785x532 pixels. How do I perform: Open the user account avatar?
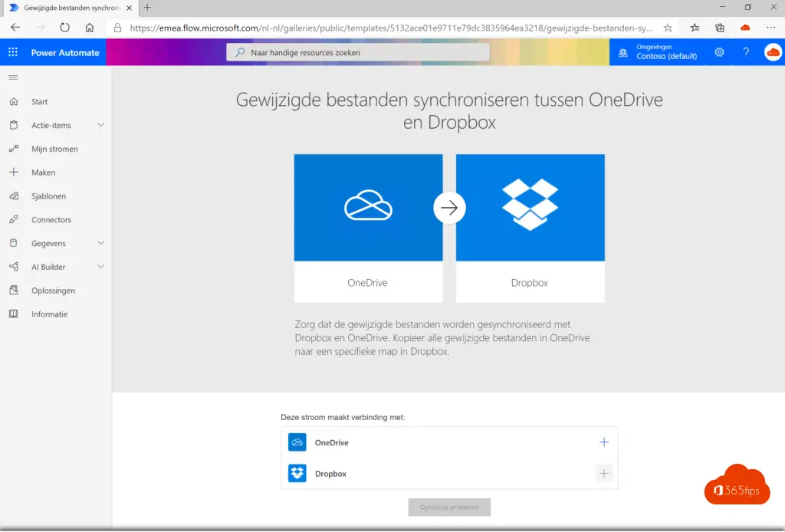point(773,52)
